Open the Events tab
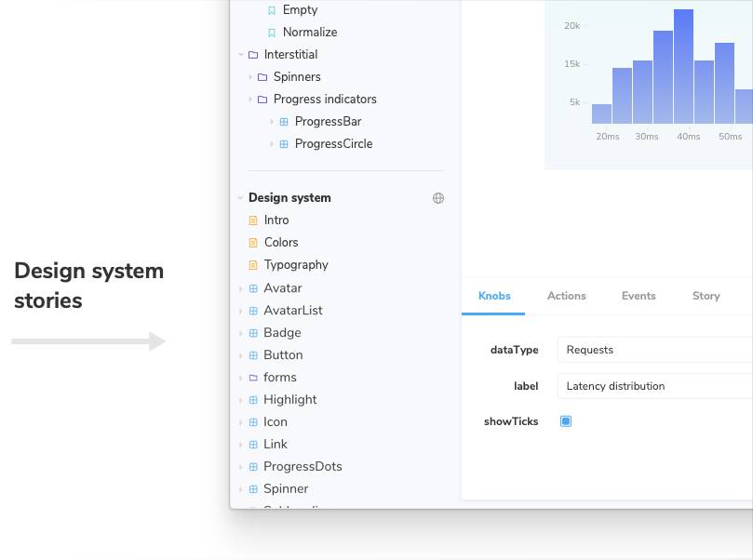 click(639, 296)
